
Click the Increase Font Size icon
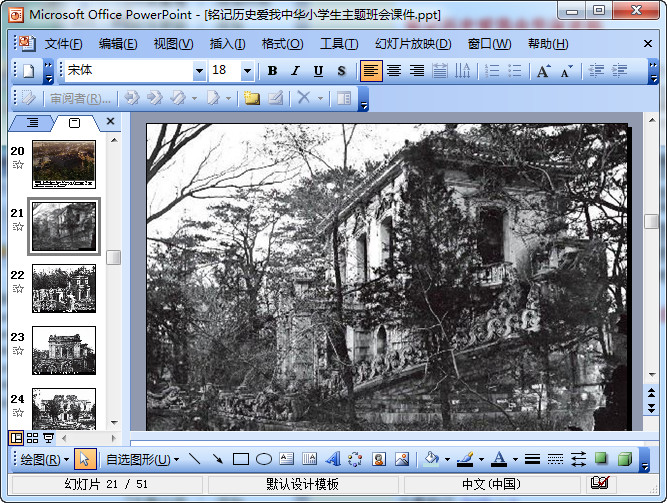[543, 71]
